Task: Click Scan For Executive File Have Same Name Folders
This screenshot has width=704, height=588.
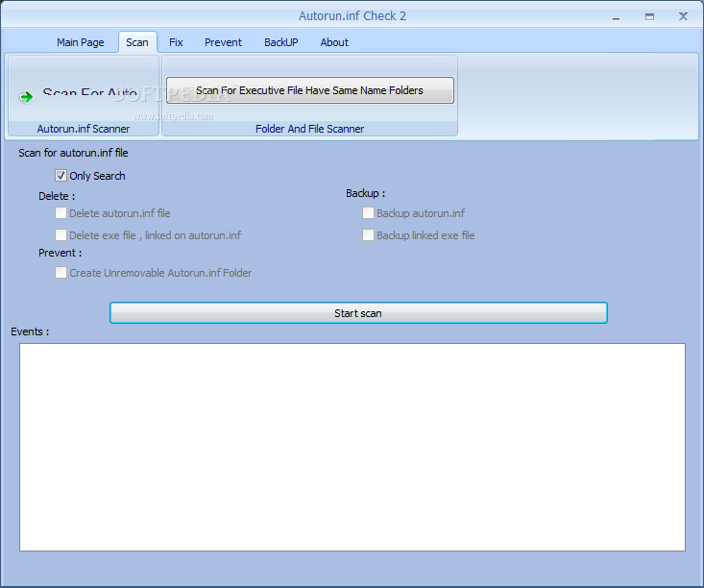Action: (310, 90)
